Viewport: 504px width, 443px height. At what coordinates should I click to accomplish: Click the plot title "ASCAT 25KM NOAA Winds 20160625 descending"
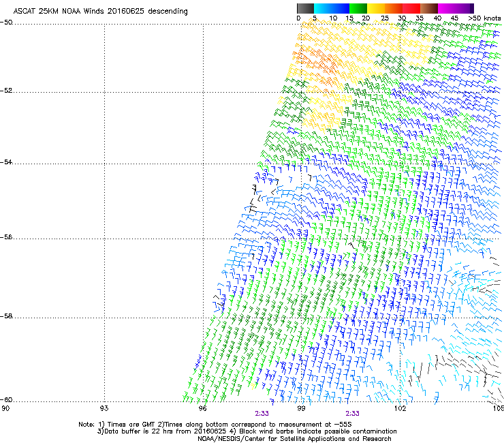pos(100,12)
